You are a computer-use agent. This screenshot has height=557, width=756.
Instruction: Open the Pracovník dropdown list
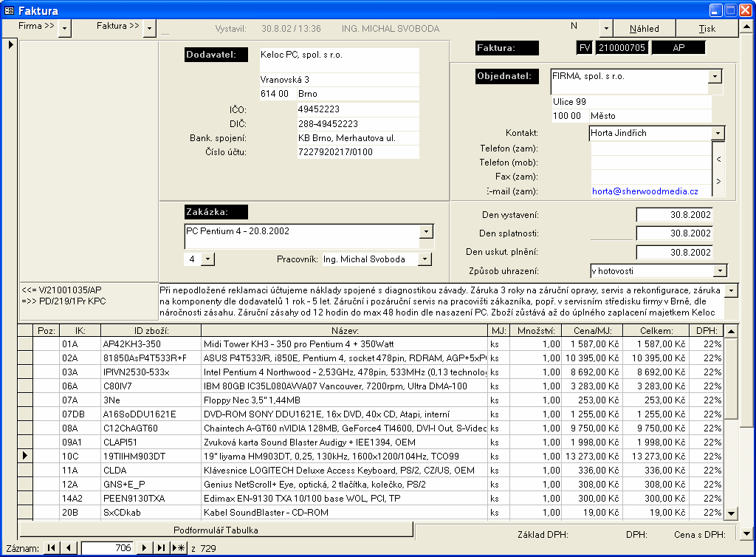(425, 259)
